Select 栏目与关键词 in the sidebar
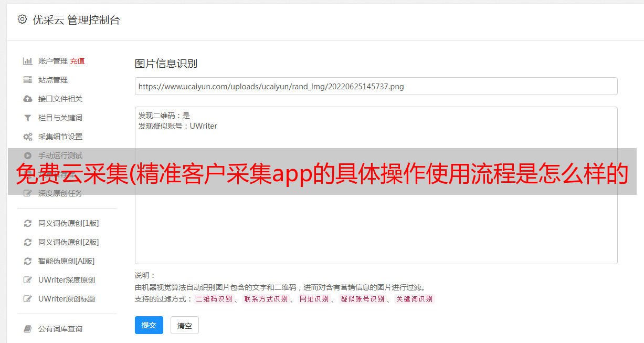Viewport: 644px width, 343px height. (60, 118)
